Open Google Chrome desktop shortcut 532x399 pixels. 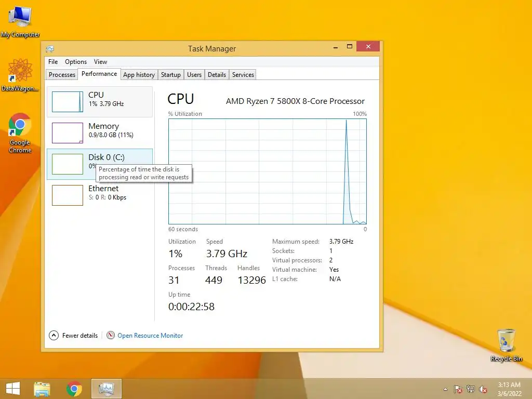click(x=20, y=134)
